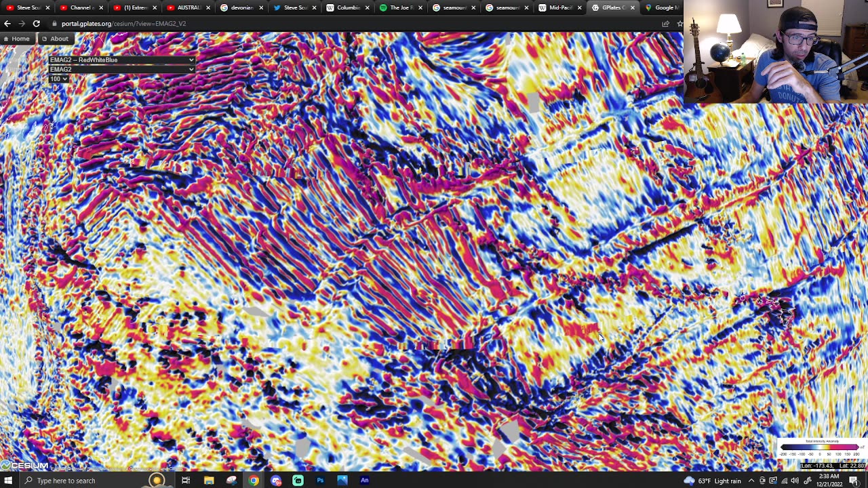Open File Explorer from the taskbar
The image size is (868, 488).
point(209,481)
